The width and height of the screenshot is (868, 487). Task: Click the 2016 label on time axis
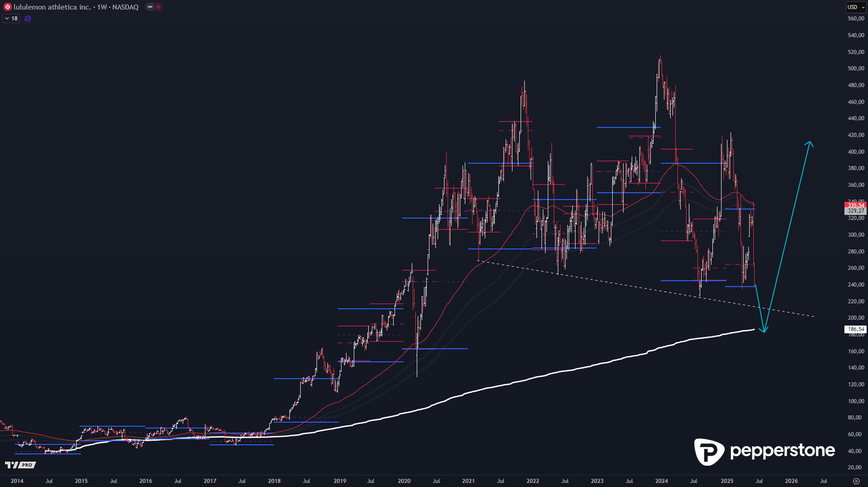pyautogui.click(x=146, y=481)
